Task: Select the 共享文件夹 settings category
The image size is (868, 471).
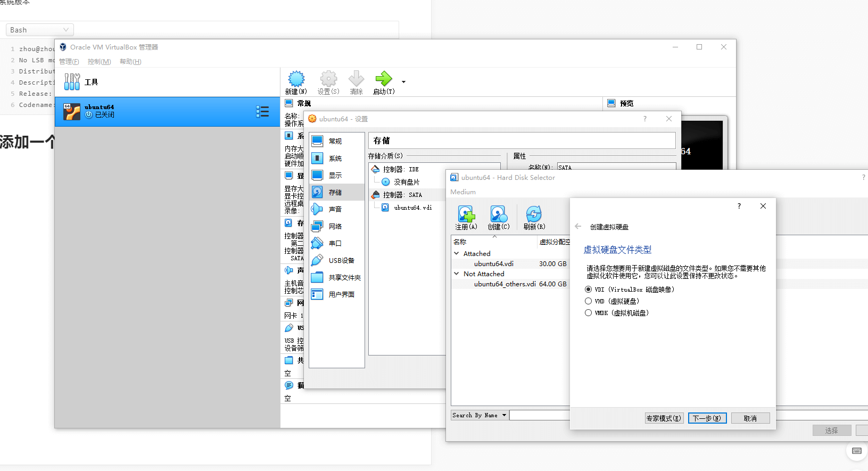Action: 337,277
